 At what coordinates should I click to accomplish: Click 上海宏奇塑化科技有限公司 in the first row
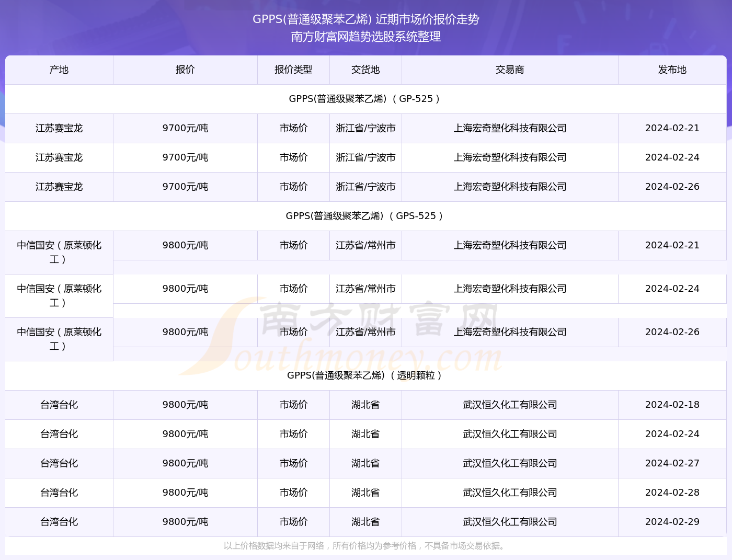click(x=509, y=128)
